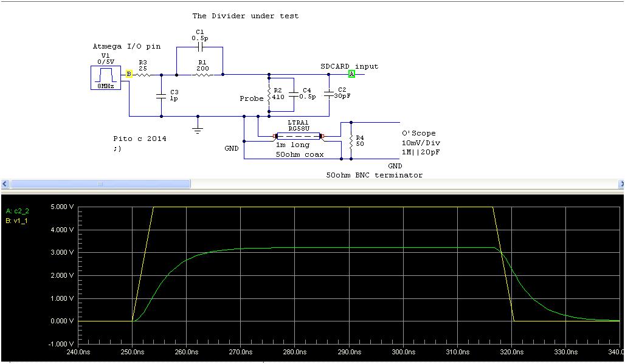This screenshot has width=625, height=364.
Task: Click the green A marker at SDCARD input
Action: 351,73
